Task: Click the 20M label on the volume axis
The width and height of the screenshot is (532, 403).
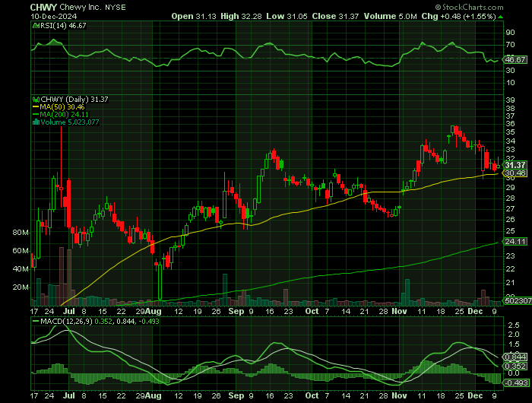Action: coord(21,287)
